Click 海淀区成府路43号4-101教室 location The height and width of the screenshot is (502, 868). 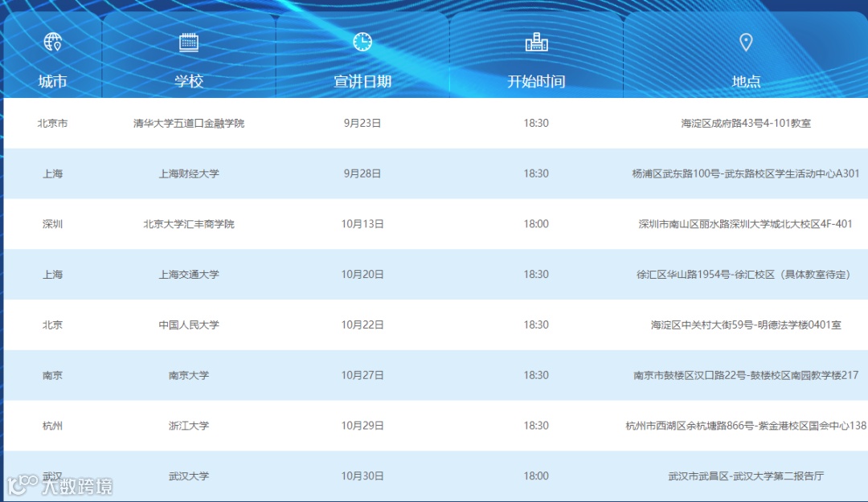746,124
